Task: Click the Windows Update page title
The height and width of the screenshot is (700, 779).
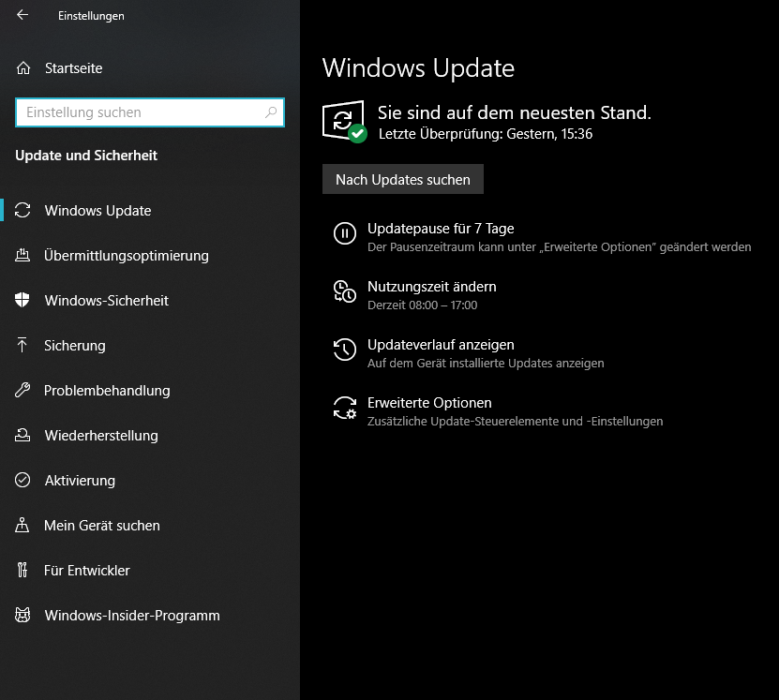Action: coord(418,68)
